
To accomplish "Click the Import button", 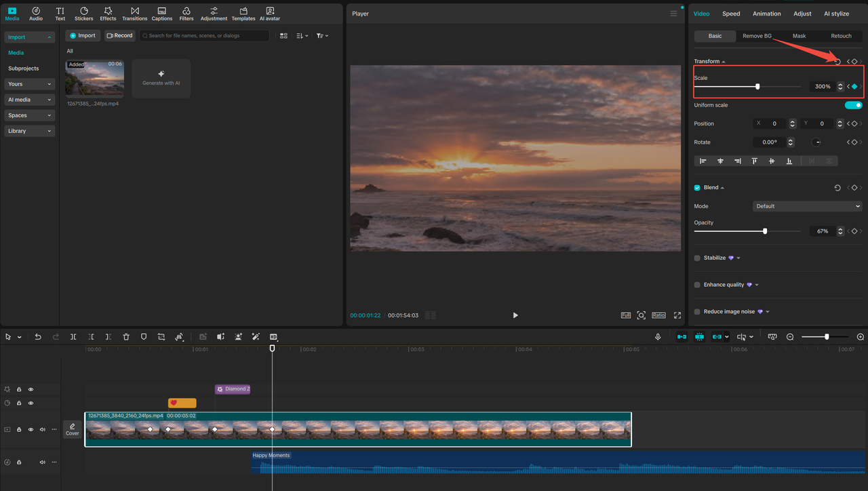I will [x=82, y=35].
